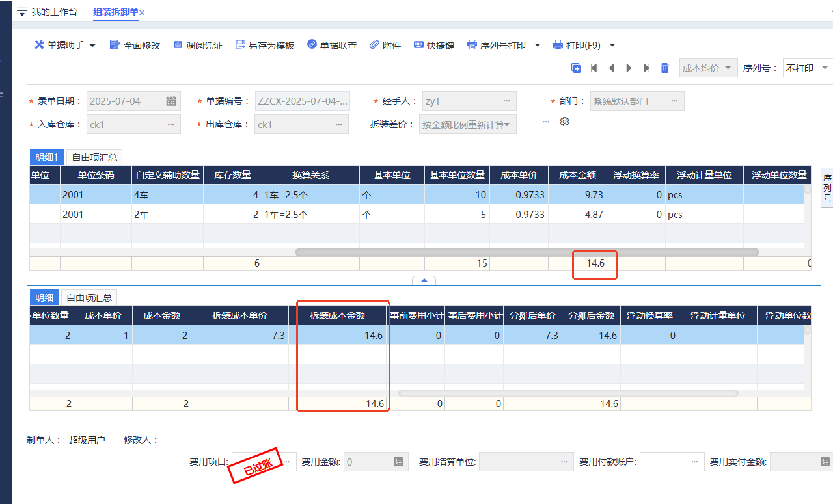
Task: Click the 成本金额 column header in upper grid
Action: (x=577, y=175)
